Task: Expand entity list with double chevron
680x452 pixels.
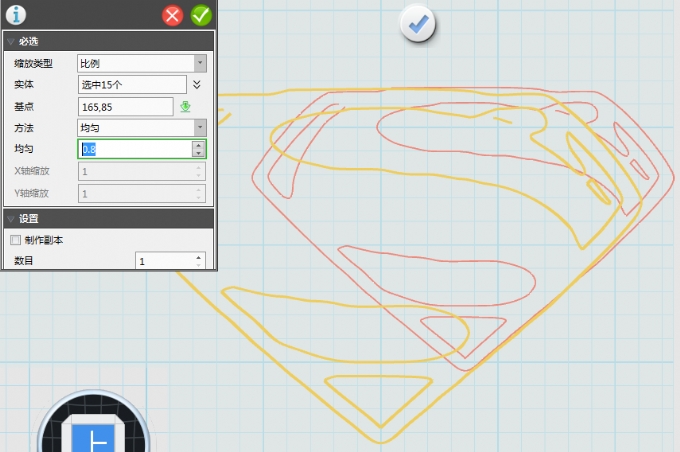Action: 197,85
